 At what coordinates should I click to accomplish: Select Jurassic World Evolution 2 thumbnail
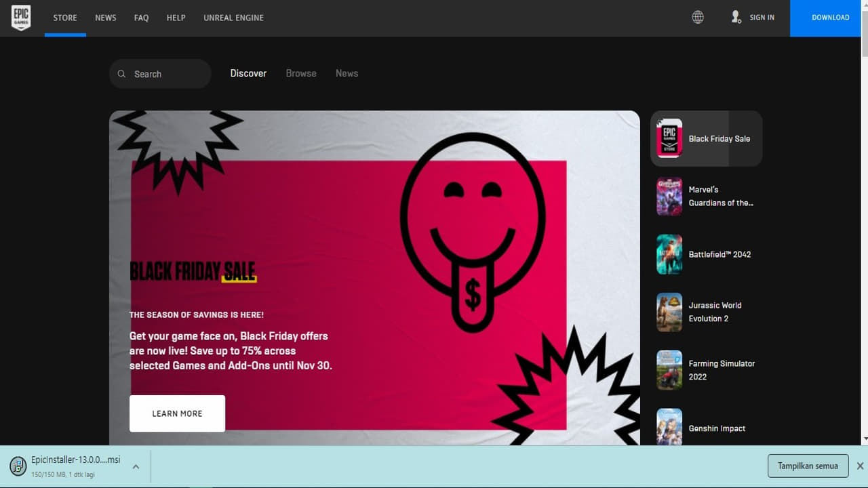point(669,312)
